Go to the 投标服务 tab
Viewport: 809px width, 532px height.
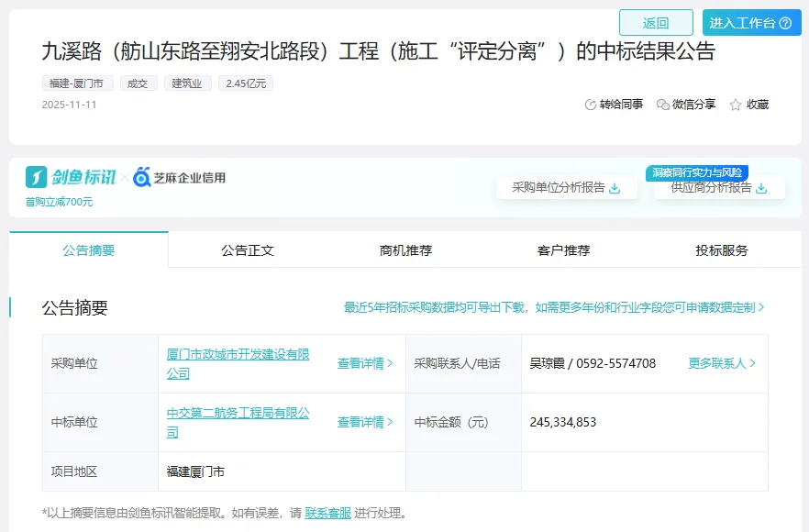722,249
